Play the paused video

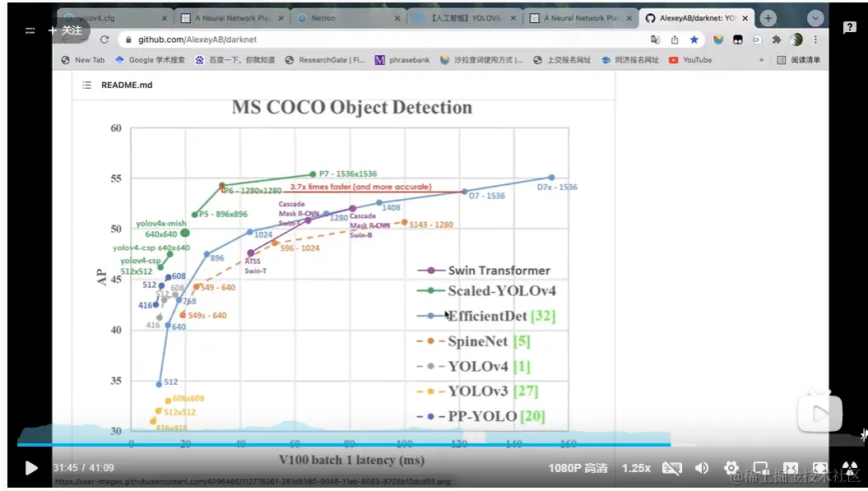click(x=31, y=468)
